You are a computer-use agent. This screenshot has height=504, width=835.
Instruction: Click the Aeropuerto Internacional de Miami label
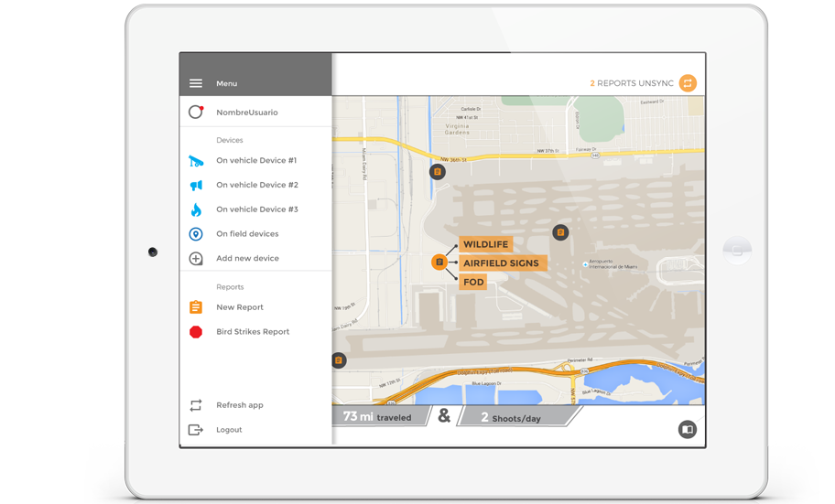click(x=613, y=264)
